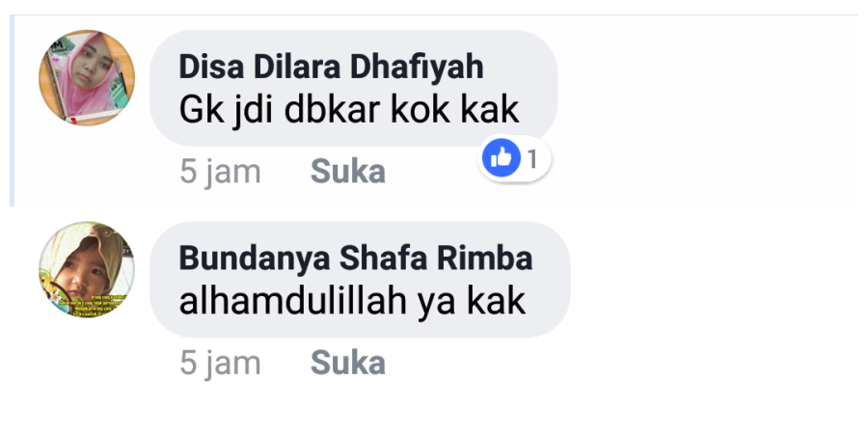This screenshot has height=436, width=868.
Task: Click the gray bubble of Bundanya's comment
Action: coord(360,280)
